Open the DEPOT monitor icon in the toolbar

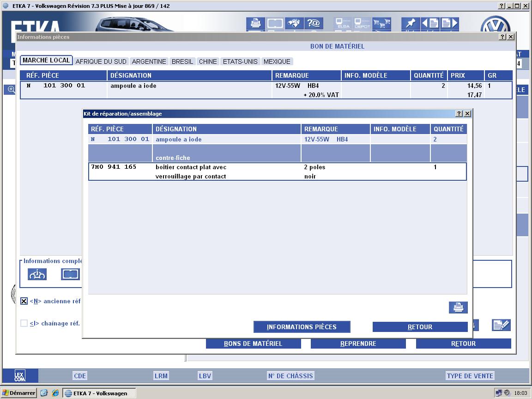[x=363, y=24]
